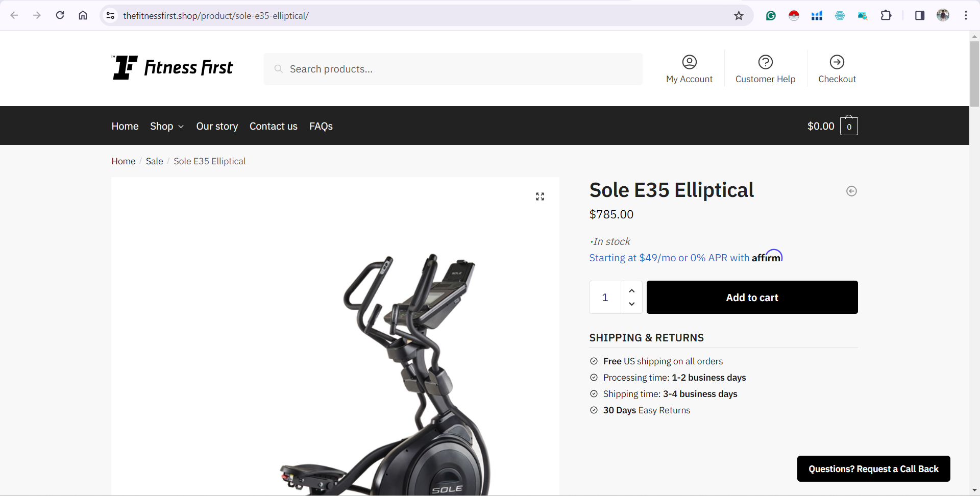Open Chrome three-dot menu
Viewport: 980px width, 496px height.
tap(966, 15)
